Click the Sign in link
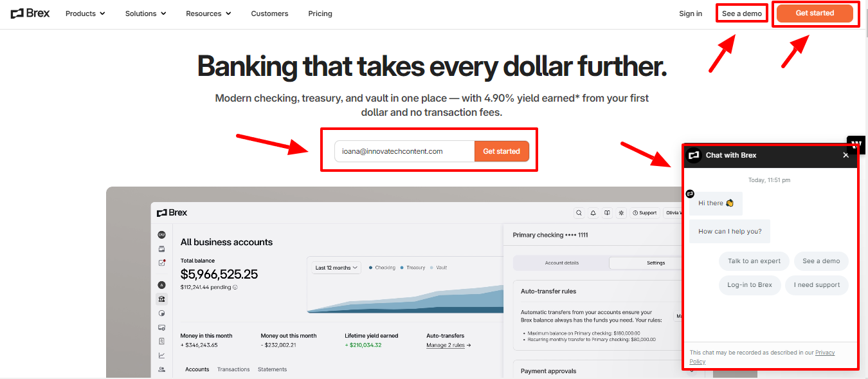 [691, 14]
